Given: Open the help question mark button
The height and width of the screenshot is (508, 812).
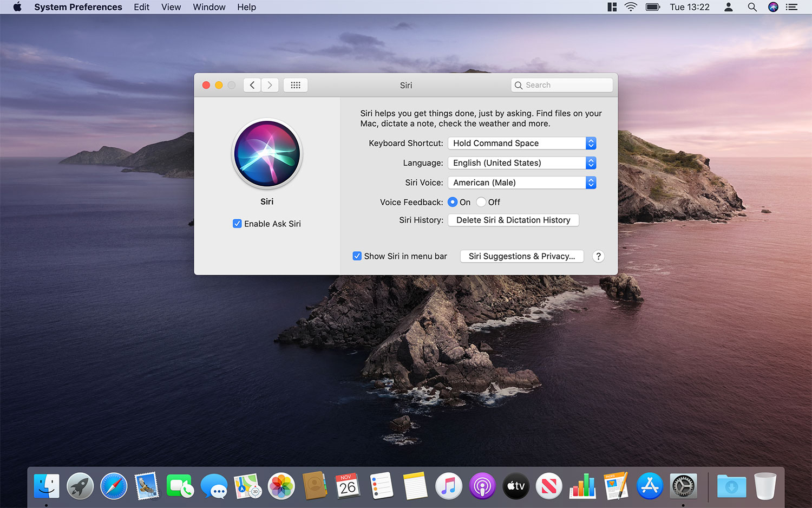Looking at the screenshot, I should pos(598,256).
